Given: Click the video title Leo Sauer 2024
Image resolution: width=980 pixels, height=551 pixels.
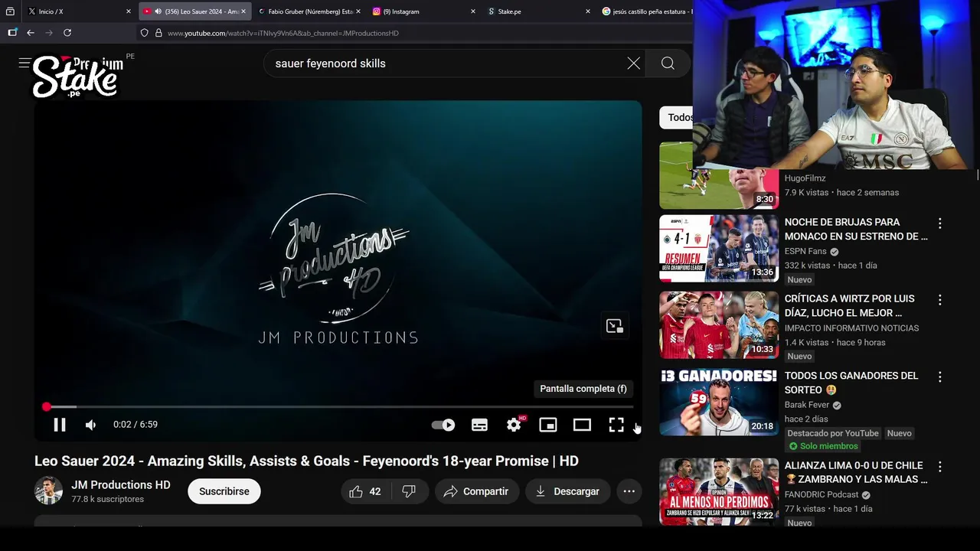Looking at the screenshot, I should [306, 461].
